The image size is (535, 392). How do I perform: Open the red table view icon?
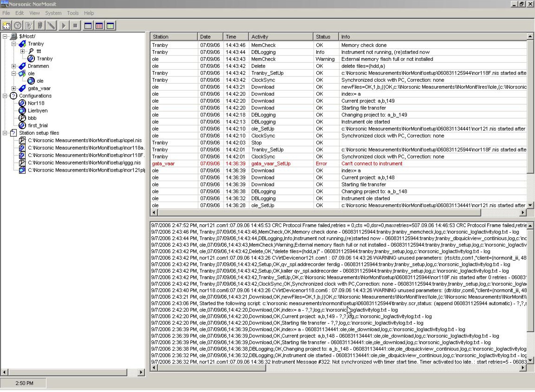[99, 26]
